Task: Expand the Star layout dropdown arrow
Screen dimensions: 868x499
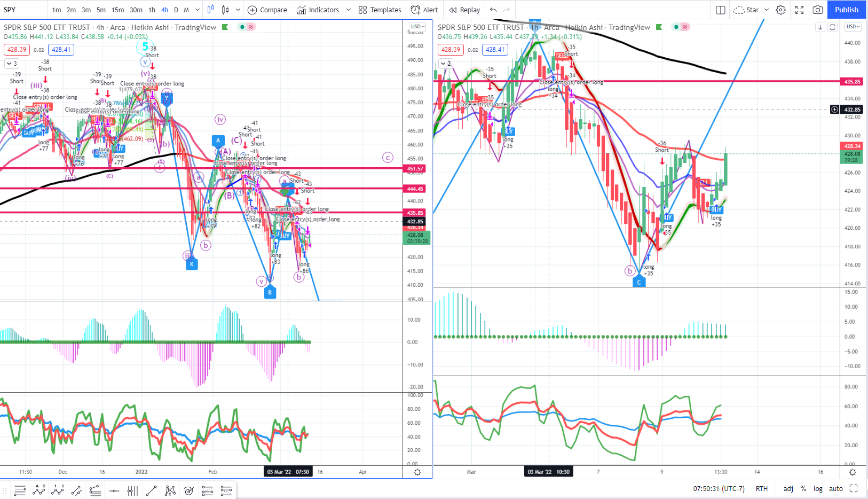Action: [x=767, y=10]
